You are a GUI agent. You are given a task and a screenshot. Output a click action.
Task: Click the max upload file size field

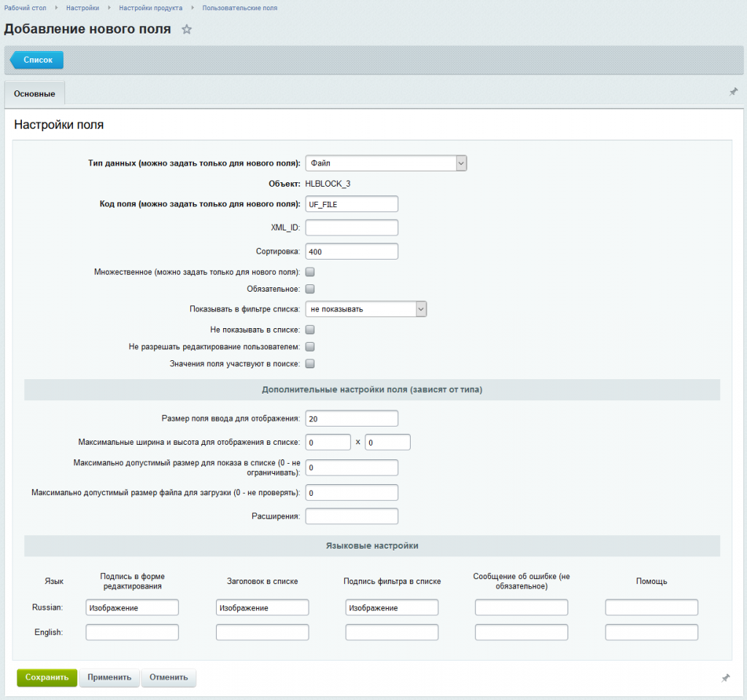click(352, 493)
